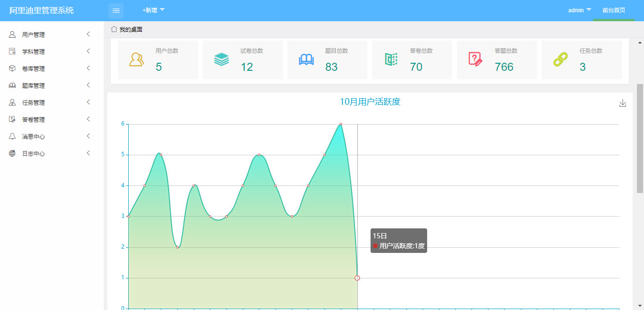Click the 试卷总数 value 12
Viewport: 644px width, 310px height.
point(247,67)
